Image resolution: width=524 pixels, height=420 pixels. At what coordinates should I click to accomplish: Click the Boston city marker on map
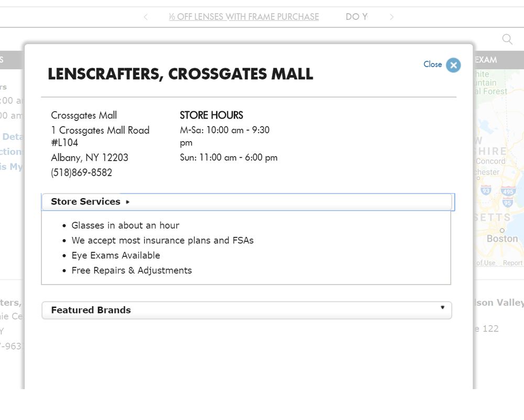click(501, 230)
